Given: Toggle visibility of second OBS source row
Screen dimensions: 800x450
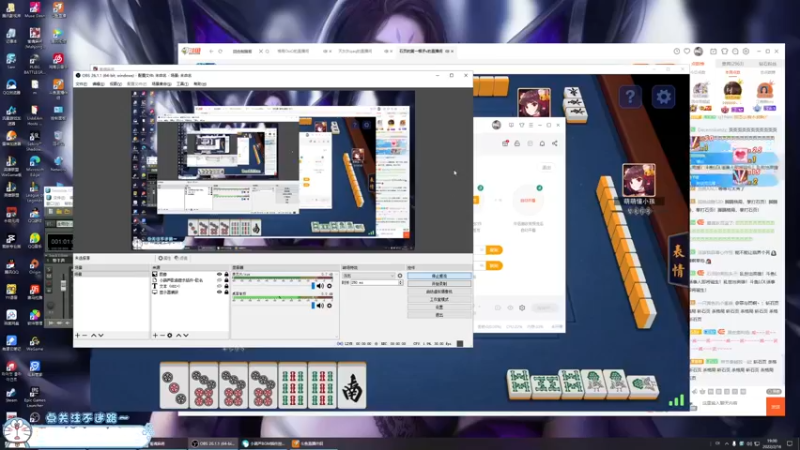Looking at the screenshot, I should click(x=219, y=280).
